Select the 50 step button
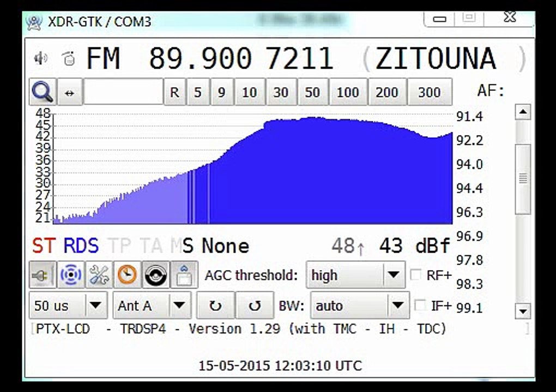556x392 pixels. 313,93
